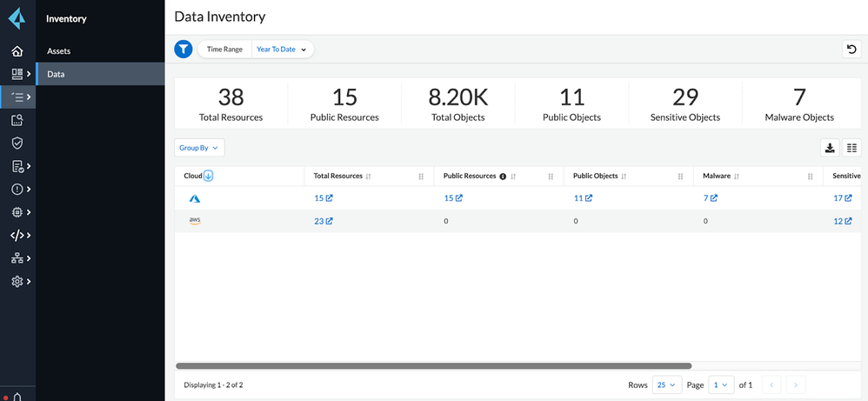
Task: Sort table by Malware column
Action: (736, 177)
